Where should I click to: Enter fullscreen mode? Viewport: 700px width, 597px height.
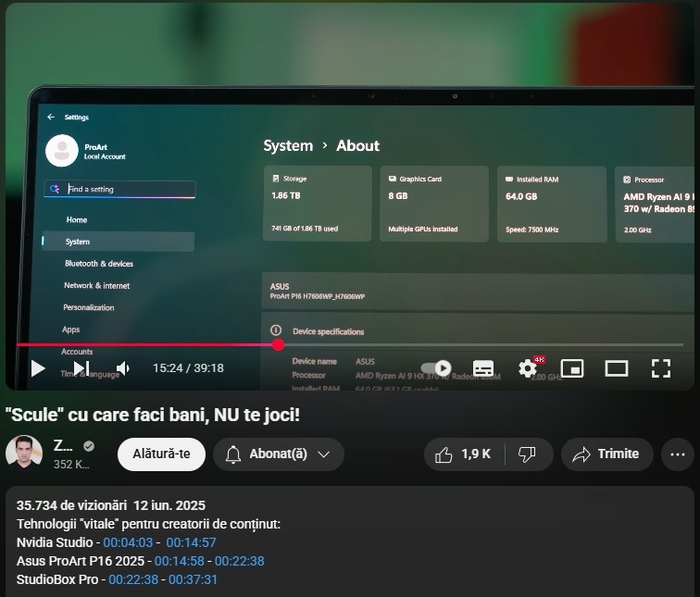[661, 368]
